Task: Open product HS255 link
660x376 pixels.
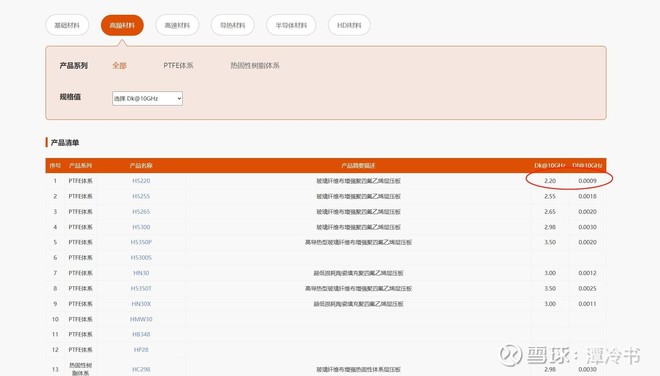Action: click(x=141, y=196)
